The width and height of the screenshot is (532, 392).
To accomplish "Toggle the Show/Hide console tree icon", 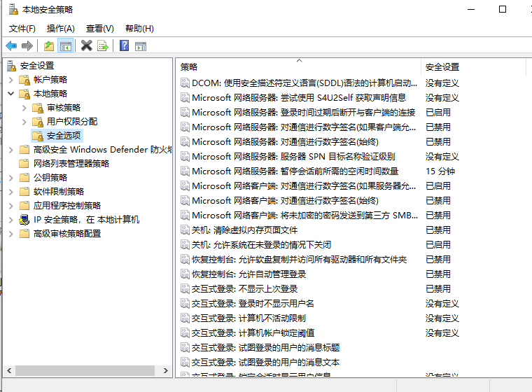I will coord(66,45).
